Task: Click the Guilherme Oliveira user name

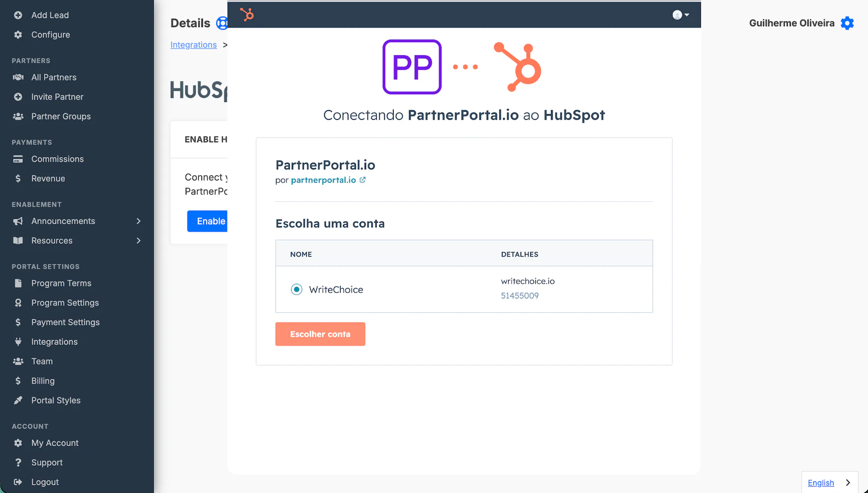Action: tap(792, 23)
